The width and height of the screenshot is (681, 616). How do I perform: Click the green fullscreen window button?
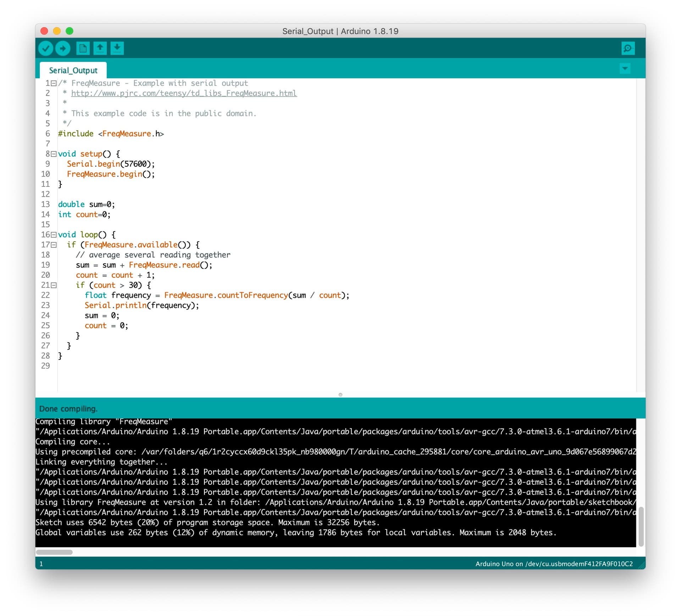tap(70, 31)
